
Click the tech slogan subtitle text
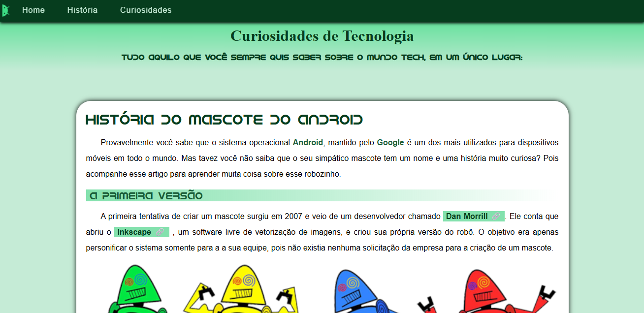(322, 57)
